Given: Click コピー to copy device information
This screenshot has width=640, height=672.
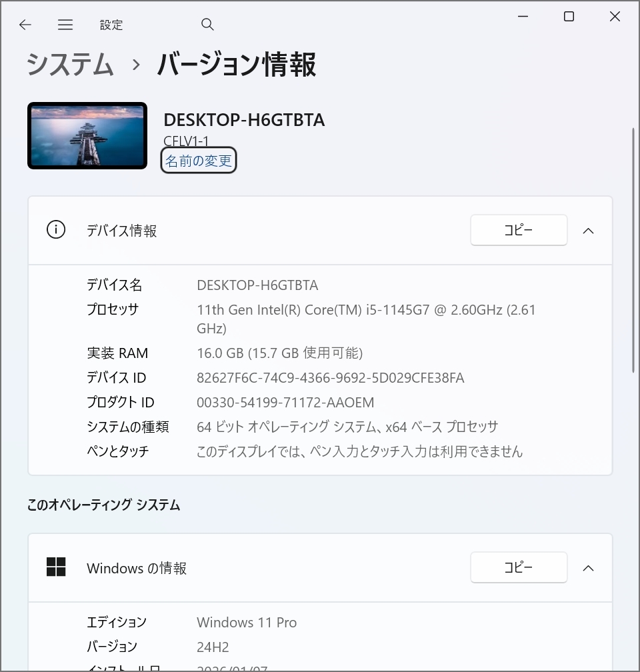Looking at the screenshot, I should (519, 229).
